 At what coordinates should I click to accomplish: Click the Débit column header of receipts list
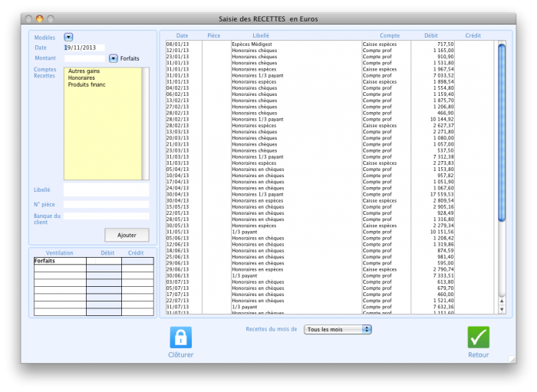click(431, 35)
